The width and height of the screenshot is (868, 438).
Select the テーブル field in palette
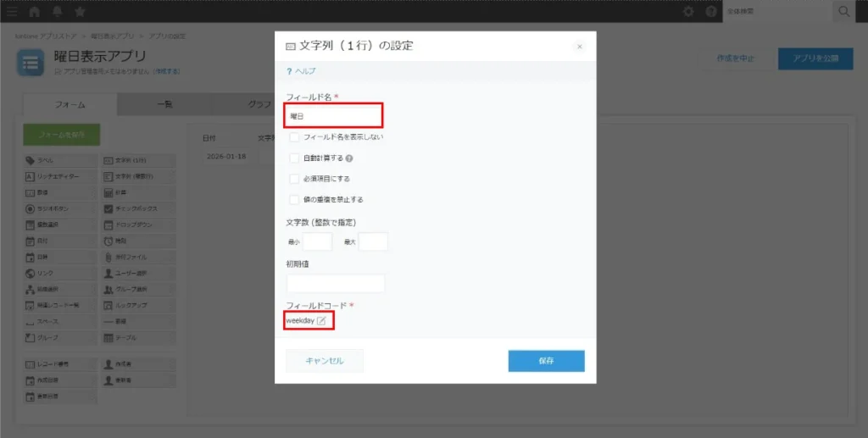139,337
